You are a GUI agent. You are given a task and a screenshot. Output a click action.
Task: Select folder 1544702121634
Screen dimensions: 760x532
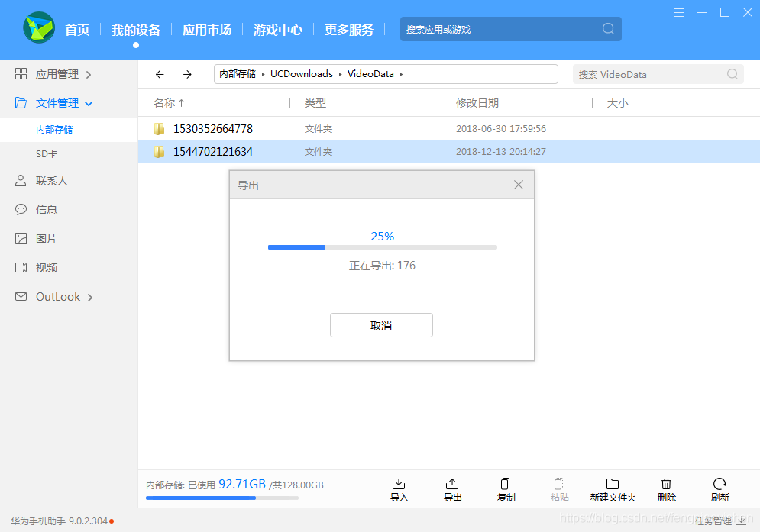449,151
